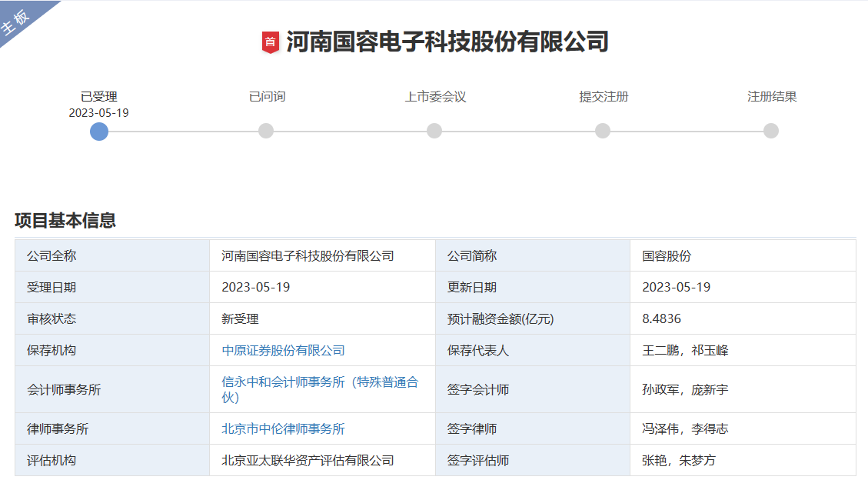868x480 pixels.
Task: Click the 保荐机构 label cell
Action: (112, 351)
